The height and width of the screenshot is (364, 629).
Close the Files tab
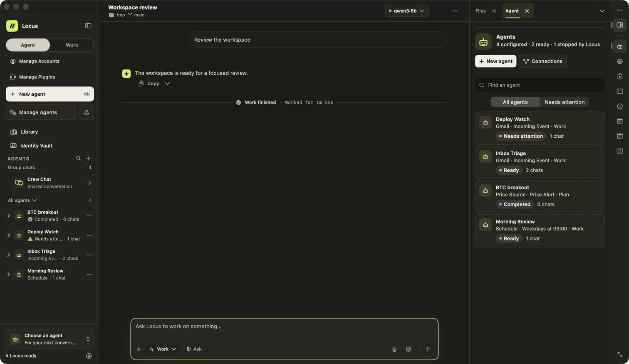[x=494, y=11]
